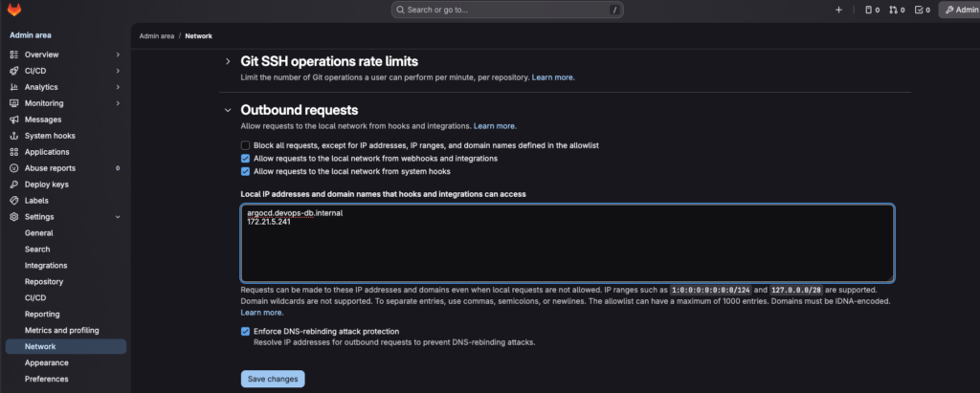
Task: Open Learn more link under Outbound requests
Action: point(495,125)
